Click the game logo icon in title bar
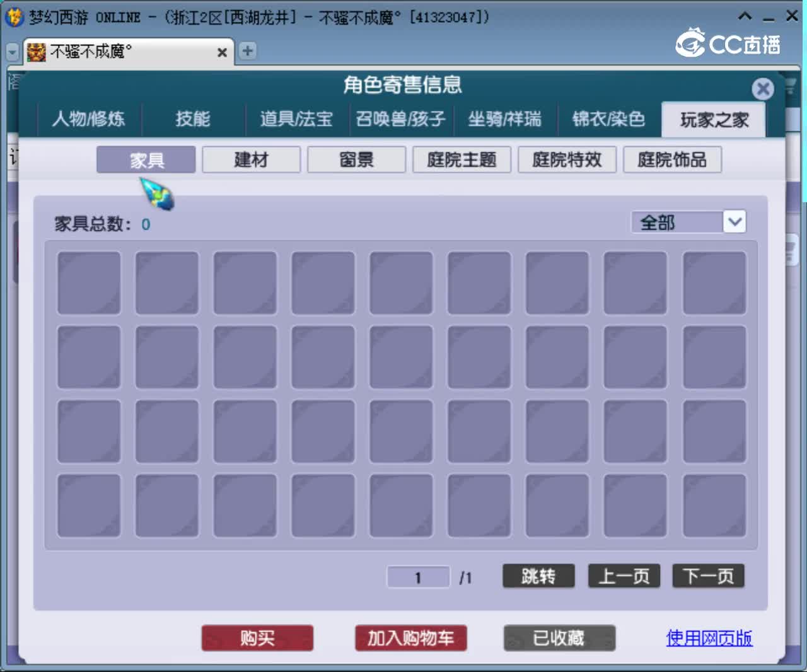The width and height of the screenshot is (807, 672). [14, 16]
